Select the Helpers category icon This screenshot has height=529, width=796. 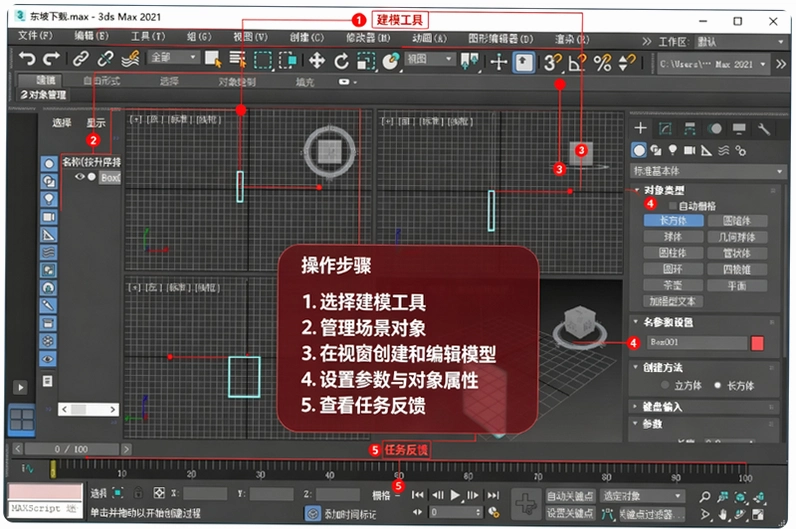[706, 150]
